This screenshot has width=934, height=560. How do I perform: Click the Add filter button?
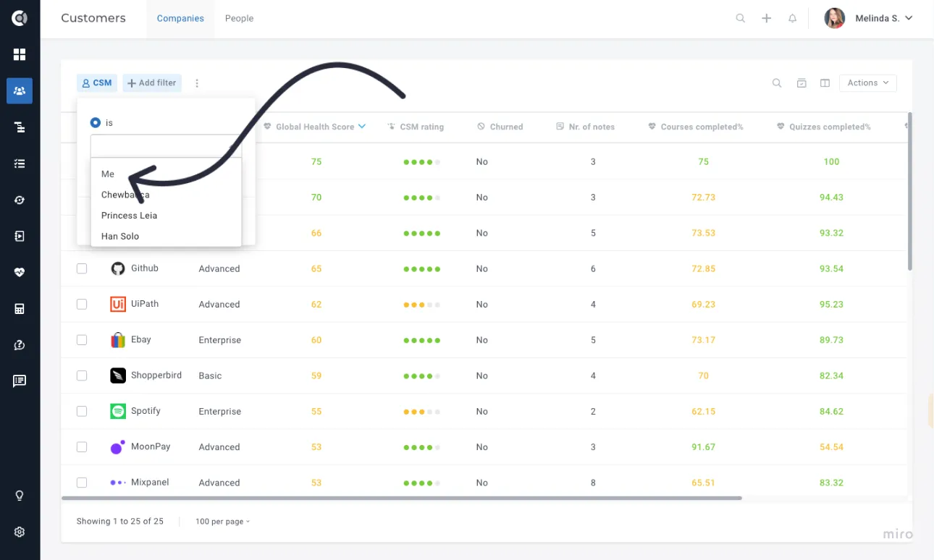[x=152, y=83]
